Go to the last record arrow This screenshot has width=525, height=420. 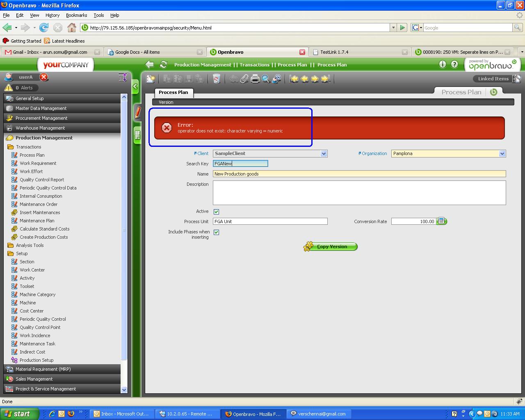point(326,79)
